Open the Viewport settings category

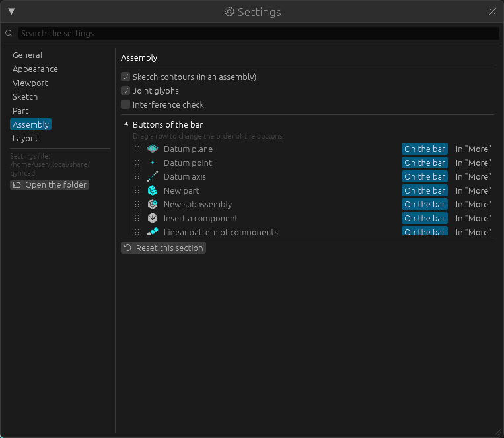point(30,83)
